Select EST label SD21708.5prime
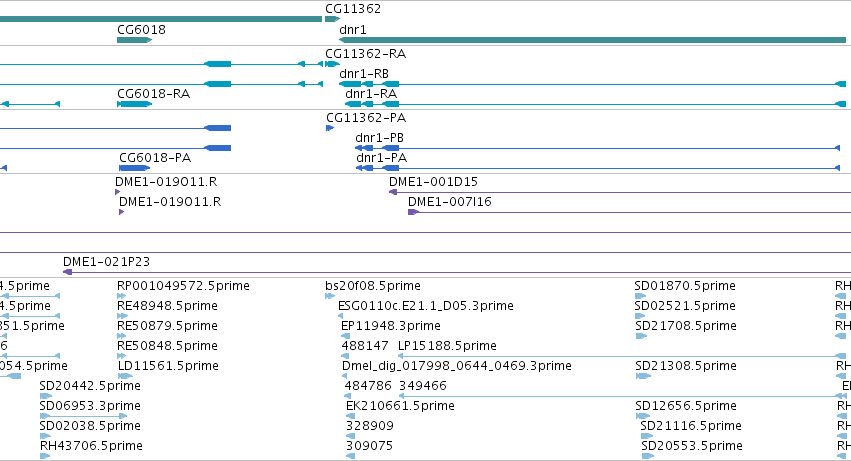851x461 pixels. 686,325
